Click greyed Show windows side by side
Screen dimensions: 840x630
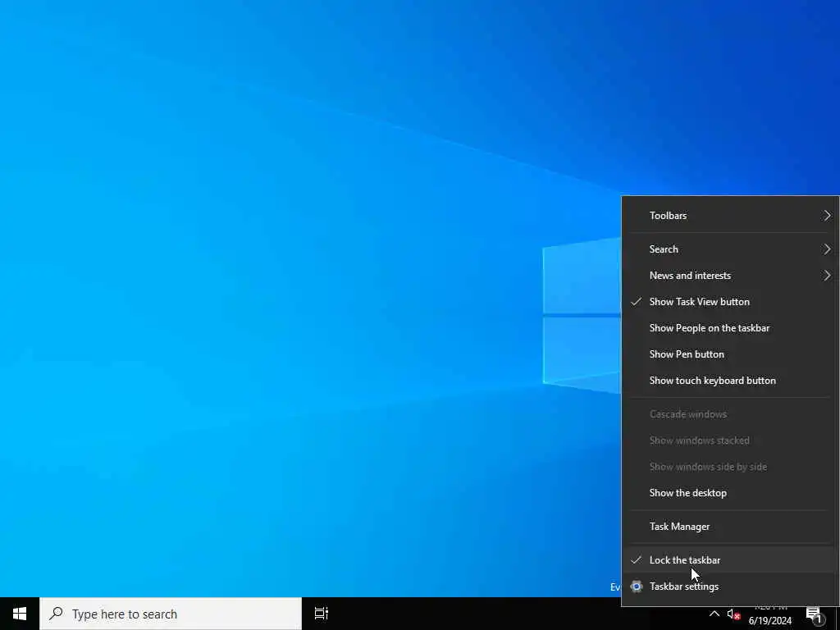730,467
